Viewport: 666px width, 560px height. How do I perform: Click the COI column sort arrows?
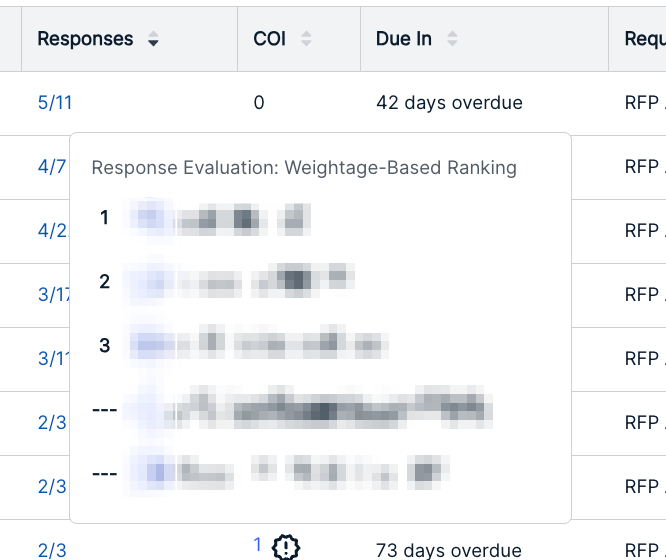coord(306,39)
